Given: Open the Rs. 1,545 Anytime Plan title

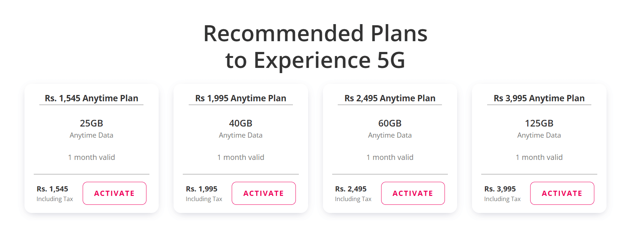Looking at the screenshot, I should (92, 98).
